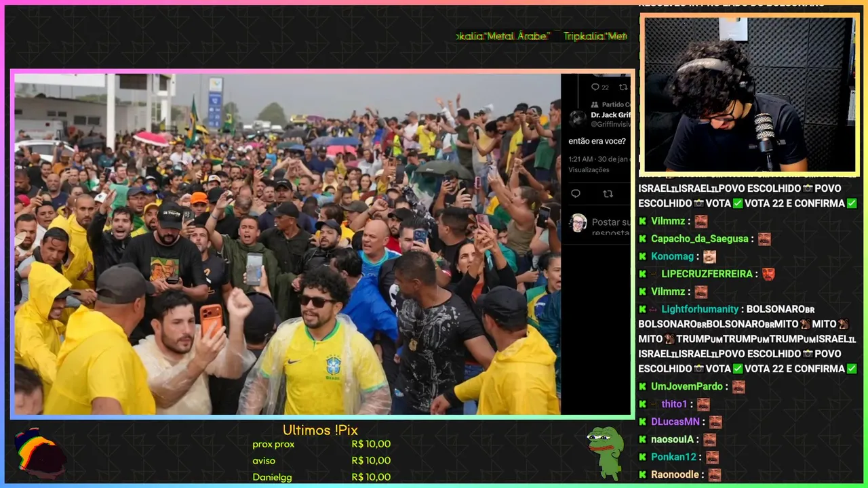868x488 pixels.
Task: Click Kick badge next to Raonoodle
Action: [x=643, y=474]
